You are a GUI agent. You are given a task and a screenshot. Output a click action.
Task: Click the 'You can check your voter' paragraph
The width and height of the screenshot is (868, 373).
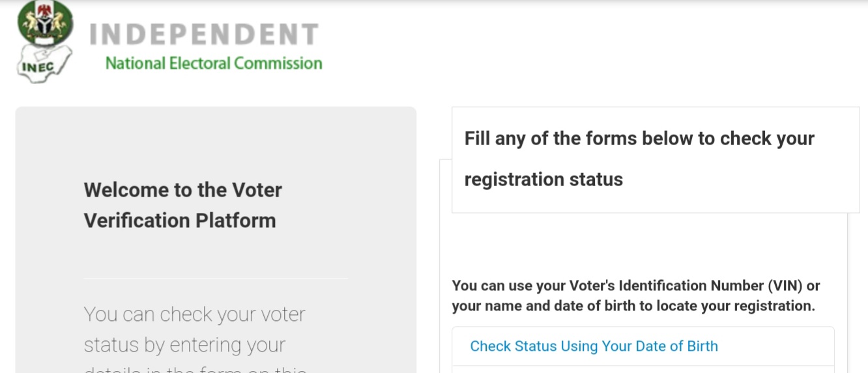tap(195, 314)
